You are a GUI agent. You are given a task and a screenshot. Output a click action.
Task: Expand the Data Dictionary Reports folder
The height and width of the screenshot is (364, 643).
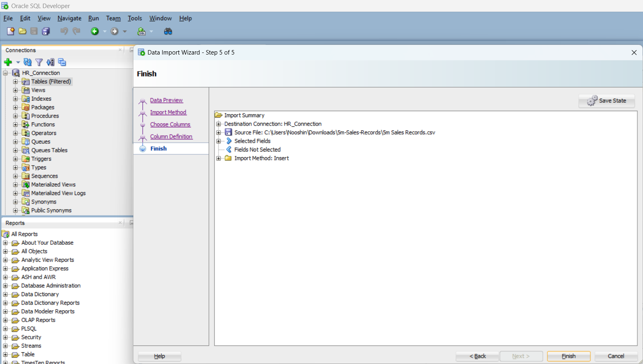click(x=5, y=303)
